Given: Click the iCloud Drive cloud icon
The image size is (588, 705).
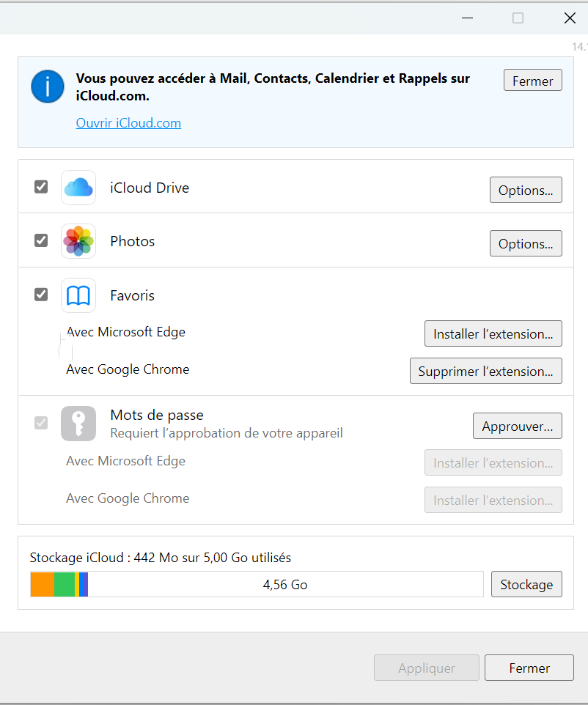Looking at the screenshot, I should coord(78,188).
